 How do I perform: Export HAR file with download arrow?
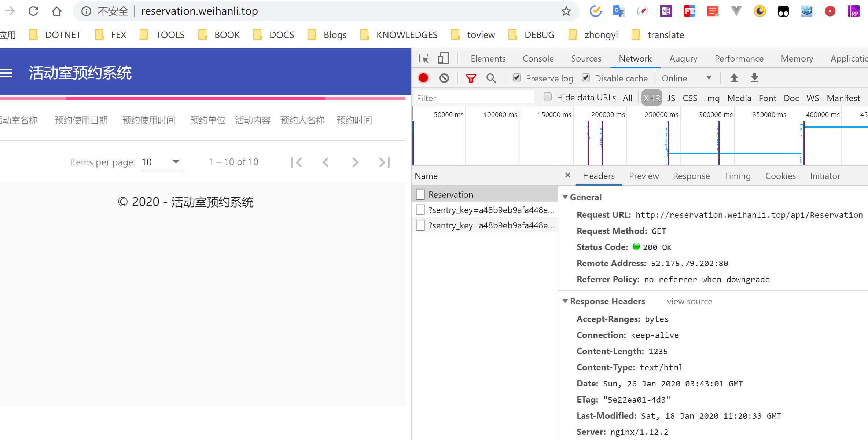point(754,78)
